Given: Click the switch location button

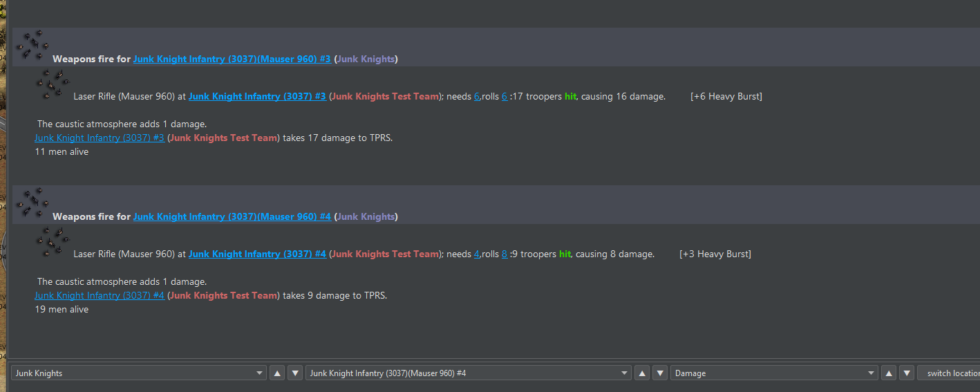Looking at the screenshot, I should pyautogui.click(x=949, y=373).
